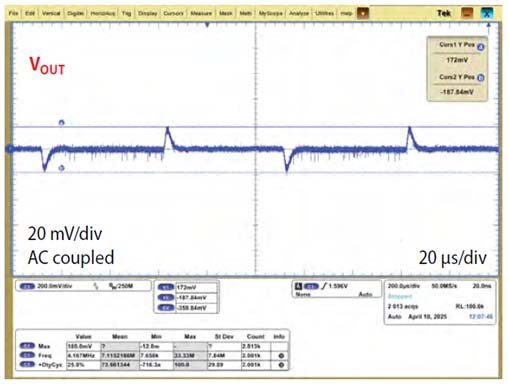Click the Auto trigger mode label

(366, 294)
